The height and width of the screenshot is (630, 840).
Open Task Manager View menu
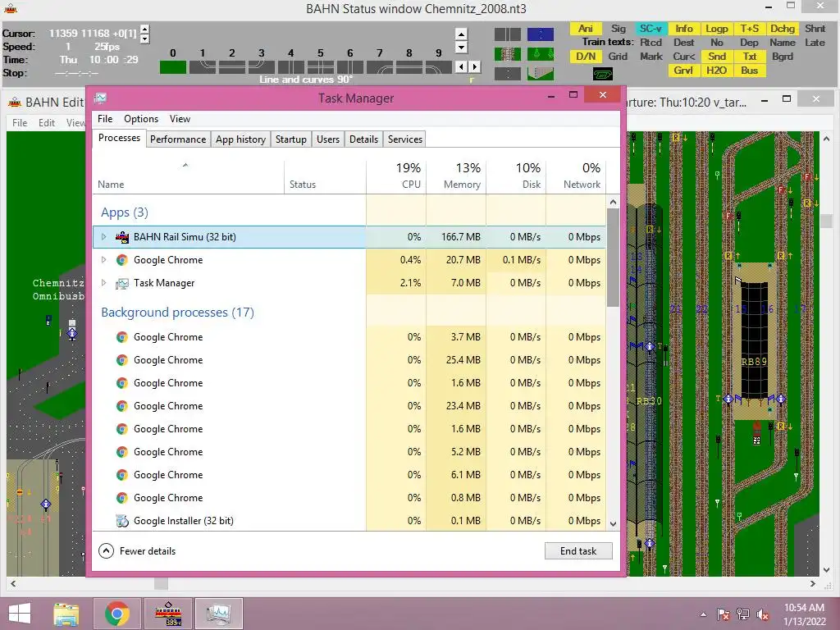pos(180,119)
